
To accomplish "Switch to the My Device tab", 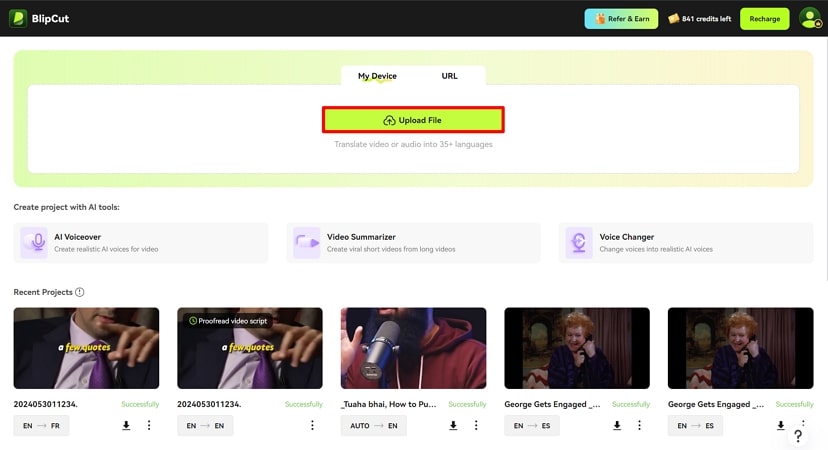I will tap(377, 76).
